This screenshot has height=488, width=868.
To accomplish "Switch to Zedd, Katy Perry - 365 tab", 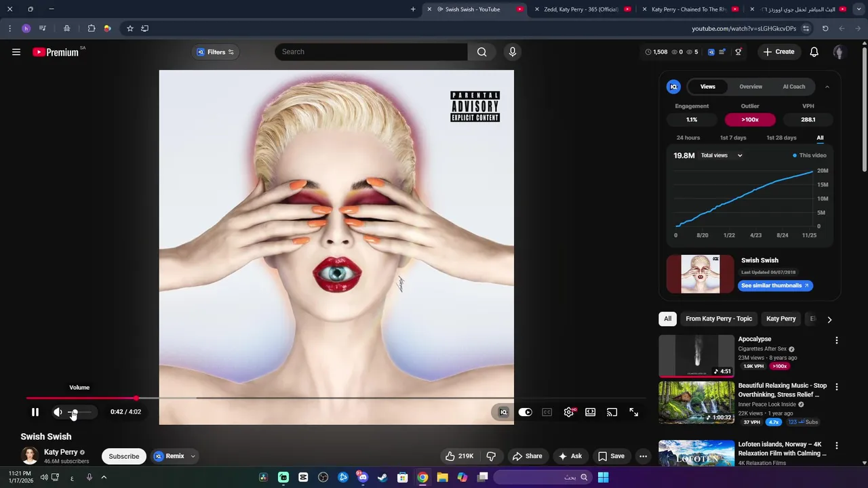I will (580, 9).
